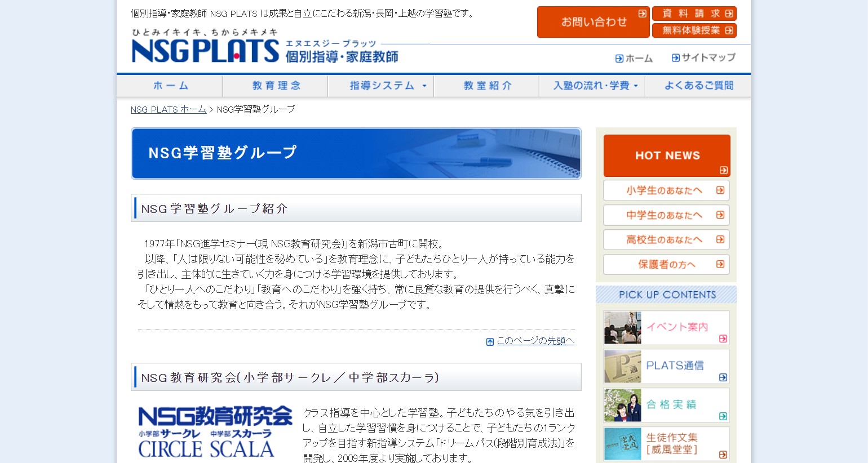This screenshot has width=868, height=463.
Task: Open ホーム in main navigation bar
Action: point(170,86)
